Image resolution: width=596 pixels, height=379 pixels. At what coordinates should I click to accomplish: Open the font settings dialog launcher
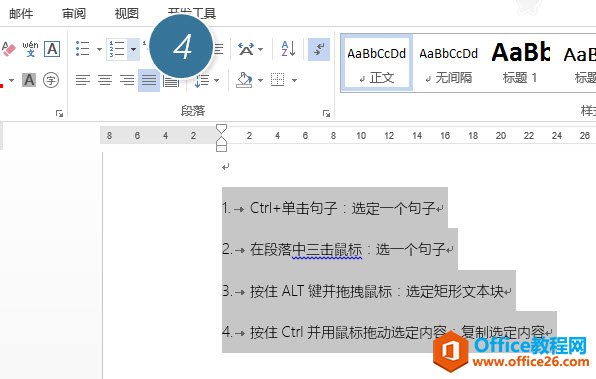coord(59,113)
